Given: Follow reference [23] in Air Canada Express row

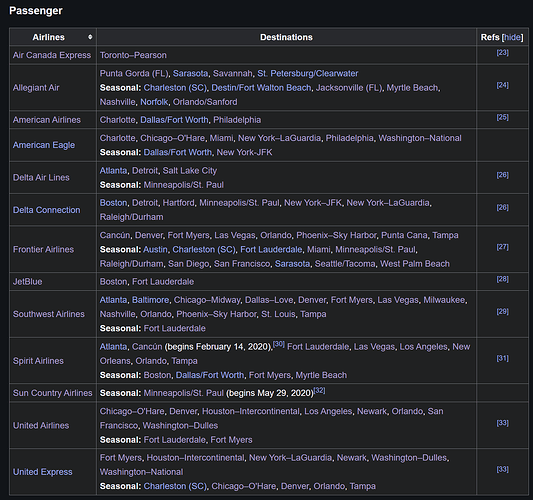Looking at the screenshot, I should point(502,52).
